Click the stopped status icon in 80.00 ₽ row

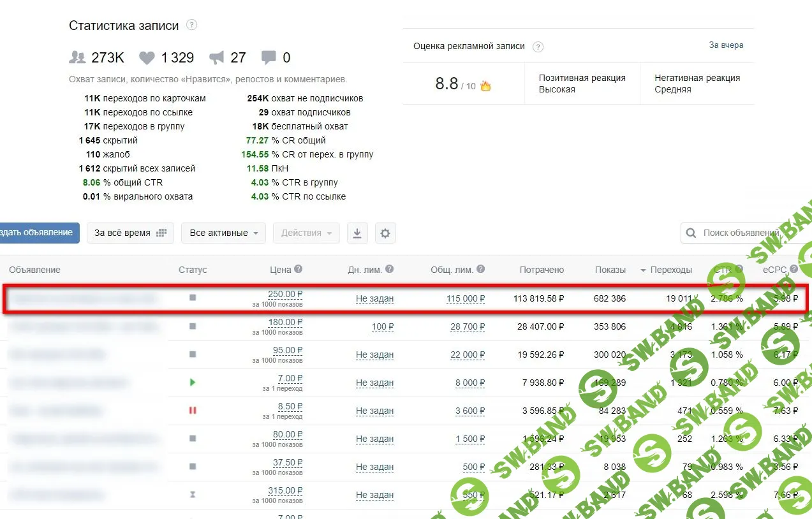coord(193,438)
